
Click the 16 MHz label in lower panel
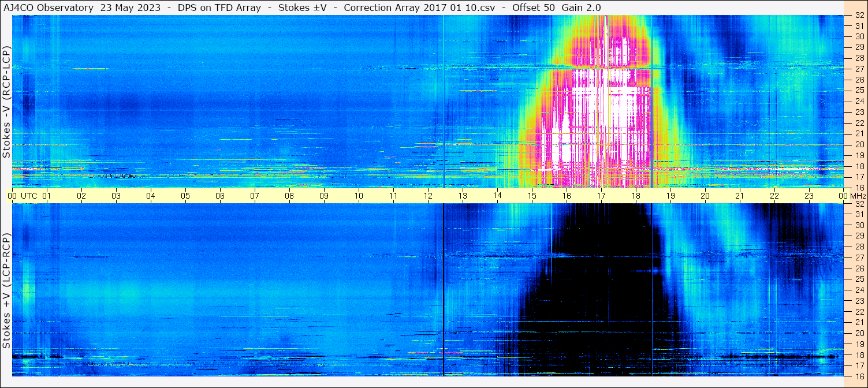click(858, 376)
